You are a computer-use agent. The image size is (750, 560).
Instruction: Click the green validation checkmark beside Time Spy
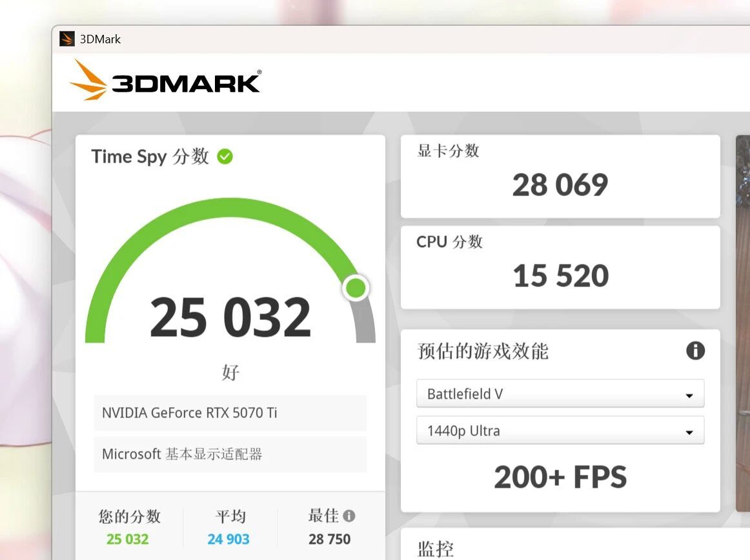tap(225, 156)
